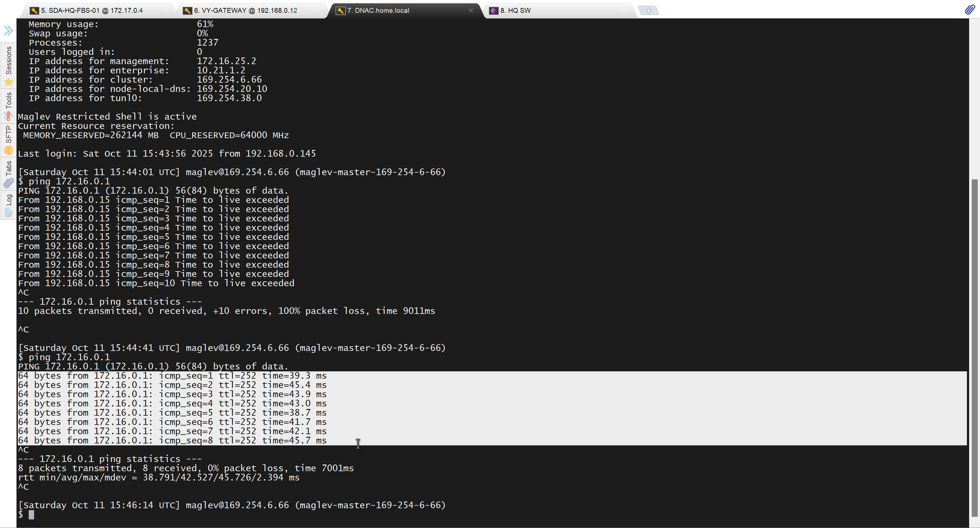Click the terminal prompt cursor line

[x=31, y=514]
